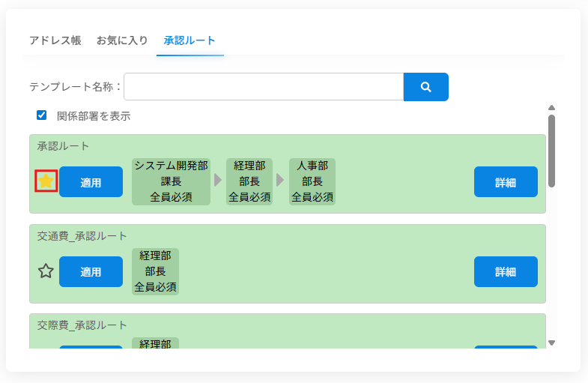Screen dimensions: 588x383
Task: Click the magnifying glass search button
Action: (x=425, y=87)
